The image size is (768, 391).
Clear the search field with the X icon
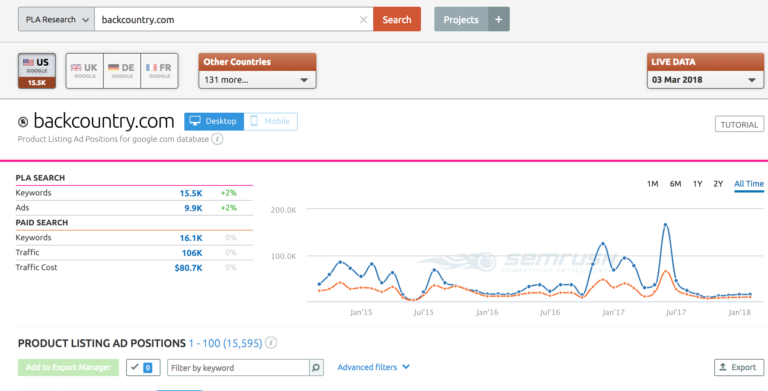363,20
